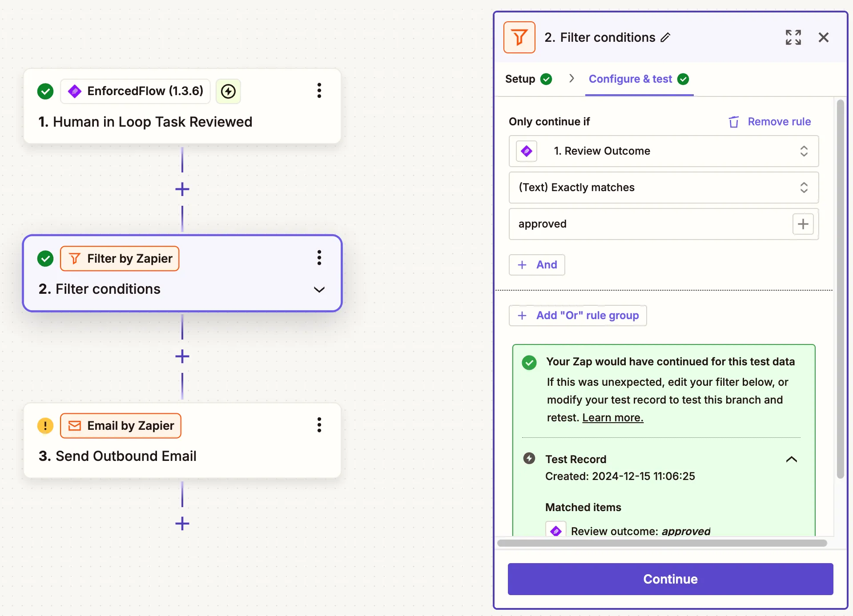Collapse the Test Record section
The height and width of the screenshot is (616, 853).
coord(791,460)
